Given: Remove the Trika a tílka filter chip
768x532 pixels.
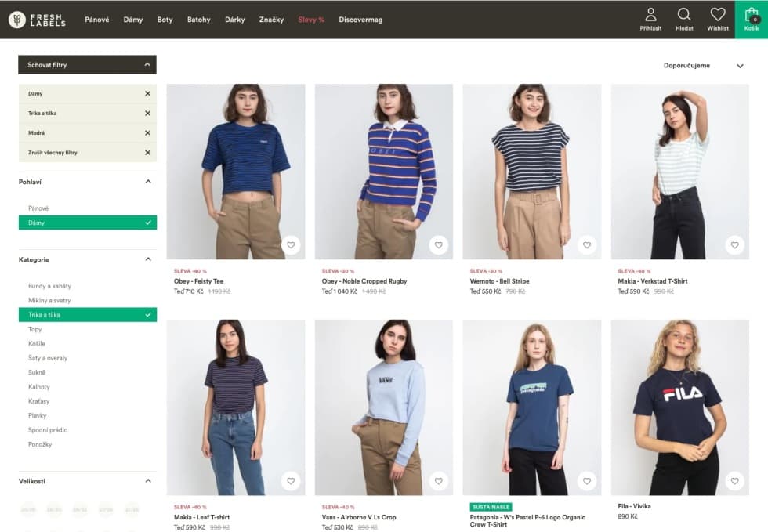Looking at the screenshot, I should [x=147, y=113].
